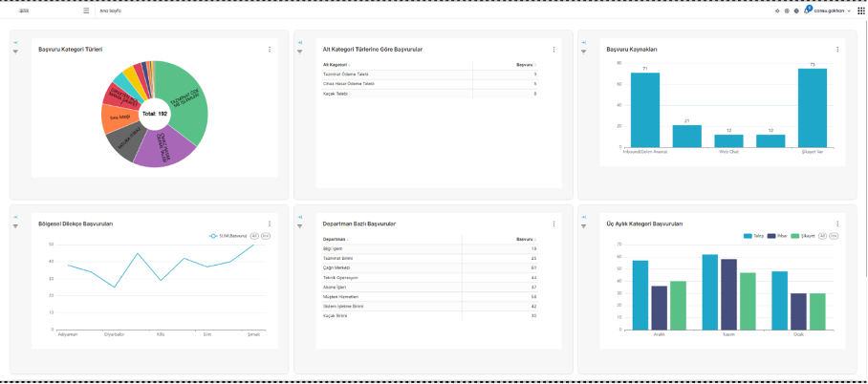868x384 pixels.
Task: Open filter for Başvuru Kaynakları widget
Action: click(x=583, y=52)
